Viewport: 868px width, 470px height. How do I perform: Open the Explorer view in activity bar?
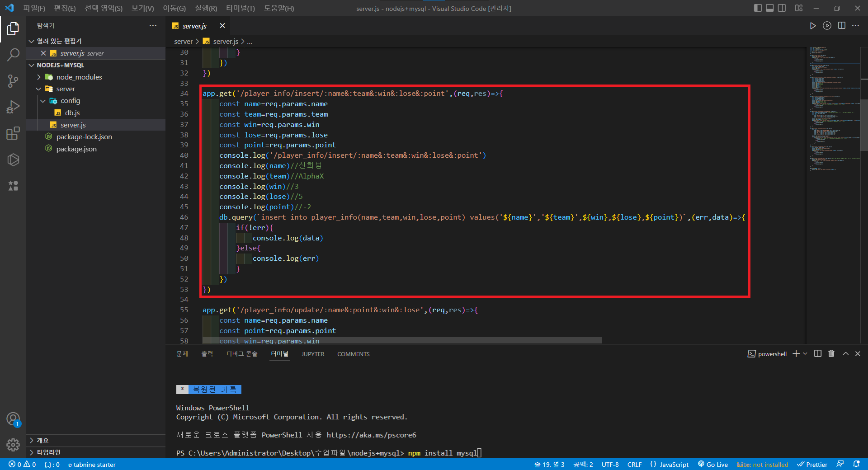[13, 28]
